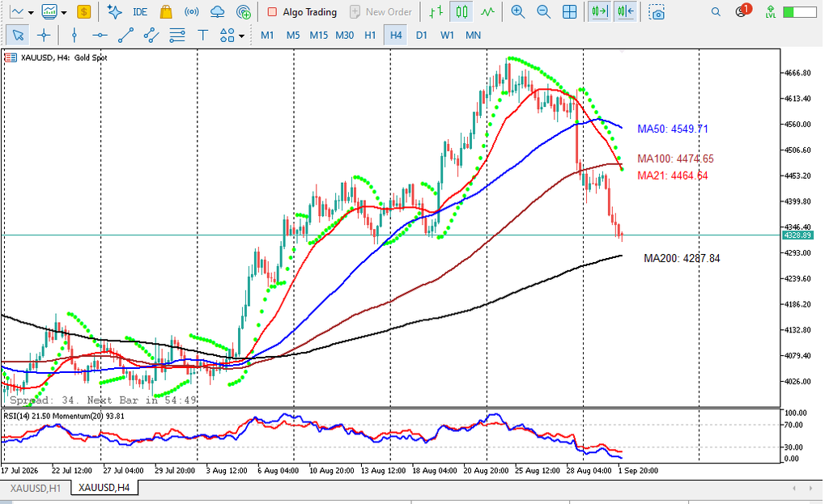Click the MA50: 4549.71 label
This screenshot has width=829, height=504.
(673, 129)
